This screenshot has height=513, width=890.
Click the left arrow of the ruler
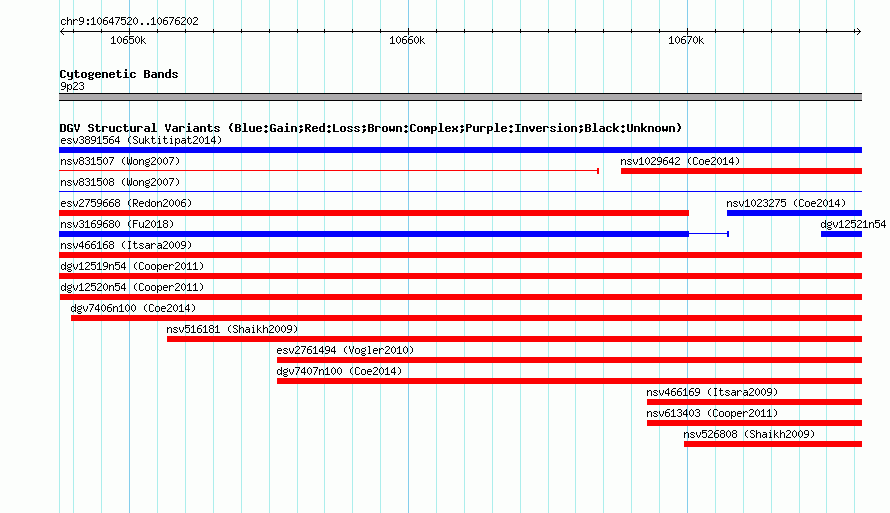tap(62, 31)
